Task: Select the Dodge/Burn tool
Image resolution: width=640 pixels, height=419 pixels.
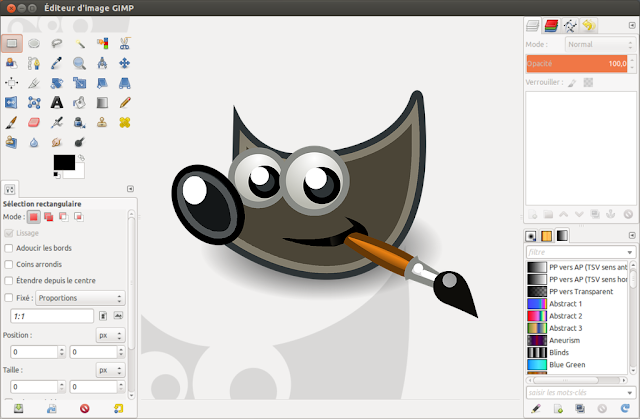Action: point(80,142)
